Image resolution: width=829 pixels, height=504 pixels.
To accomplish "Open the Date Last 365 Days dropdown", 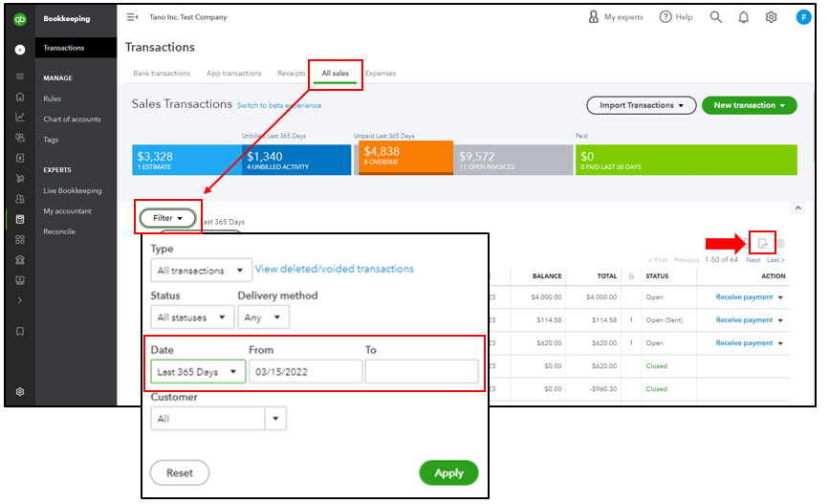I will [x=198, y=372].
